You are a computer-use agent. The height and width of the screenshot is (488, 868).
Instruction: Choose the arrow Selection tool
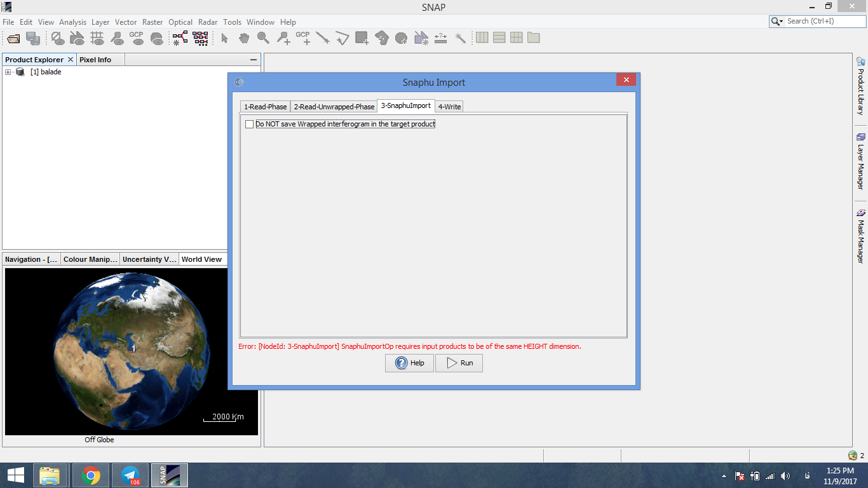224,38
